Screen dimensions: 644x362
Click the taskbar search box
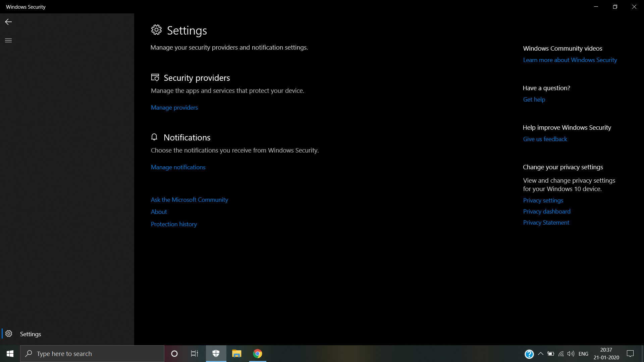pyautogui.click(x=92, y=354)
